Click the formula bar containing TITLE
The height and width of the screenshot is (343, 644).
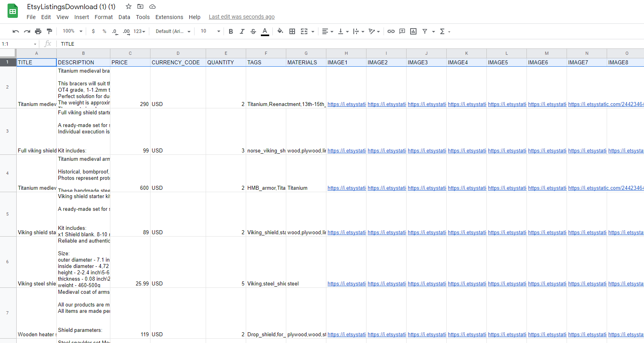click(349, 44)
